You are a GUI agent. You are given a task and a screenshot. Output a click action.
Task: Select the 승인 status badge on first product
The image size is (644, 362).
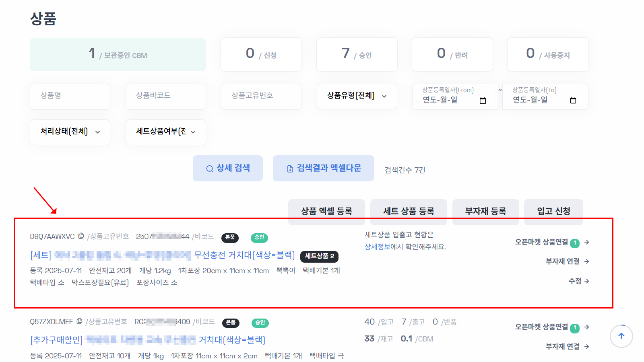(x=259, y=238)
